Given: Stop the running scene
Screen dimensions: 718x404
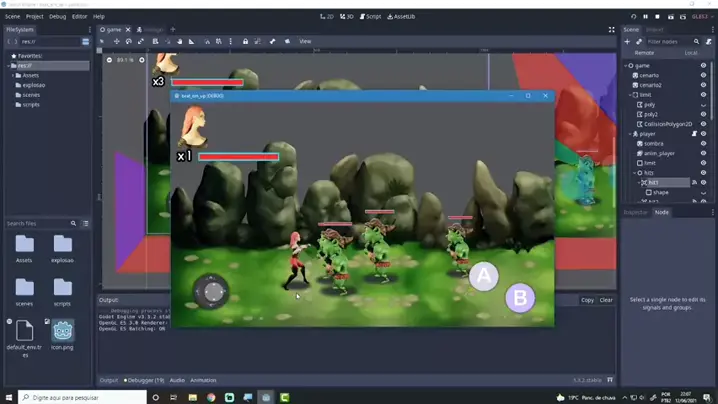Looking at the screenshot, I should 658,16.
